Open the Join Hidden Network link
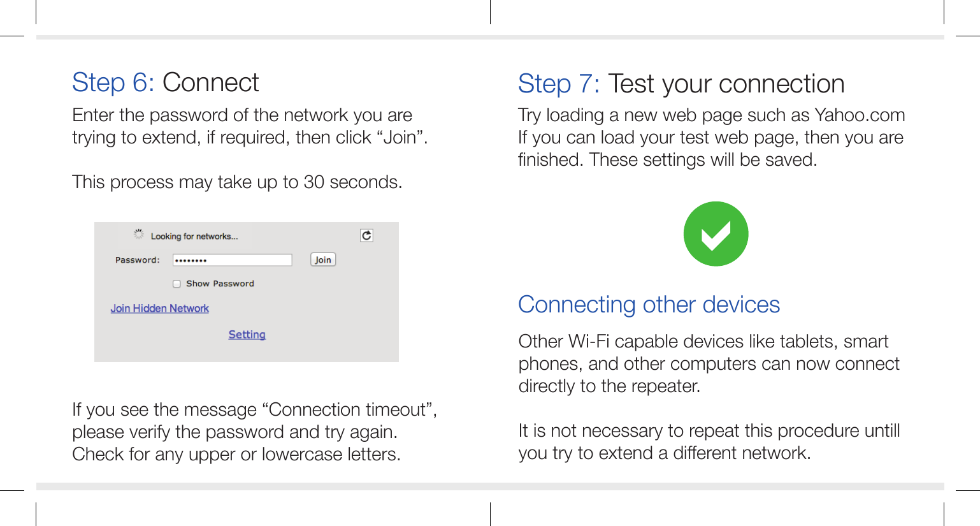 [160, 308]
